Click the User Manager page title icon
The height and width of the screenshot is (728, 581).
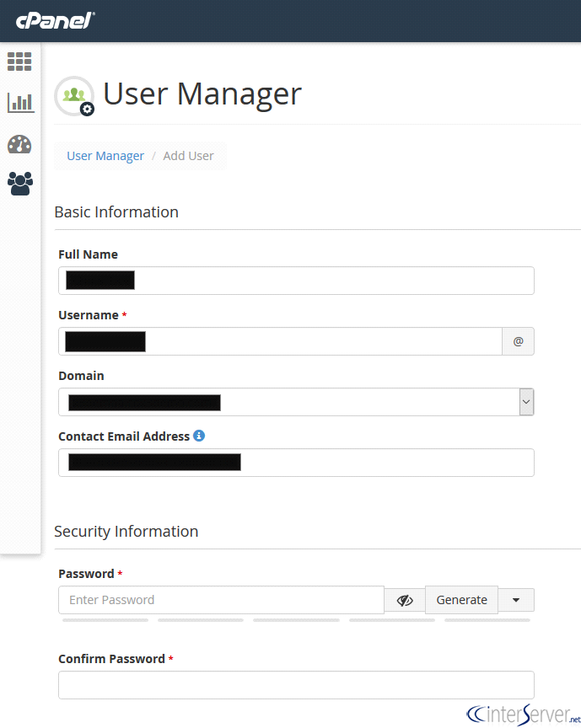(74, 96)
